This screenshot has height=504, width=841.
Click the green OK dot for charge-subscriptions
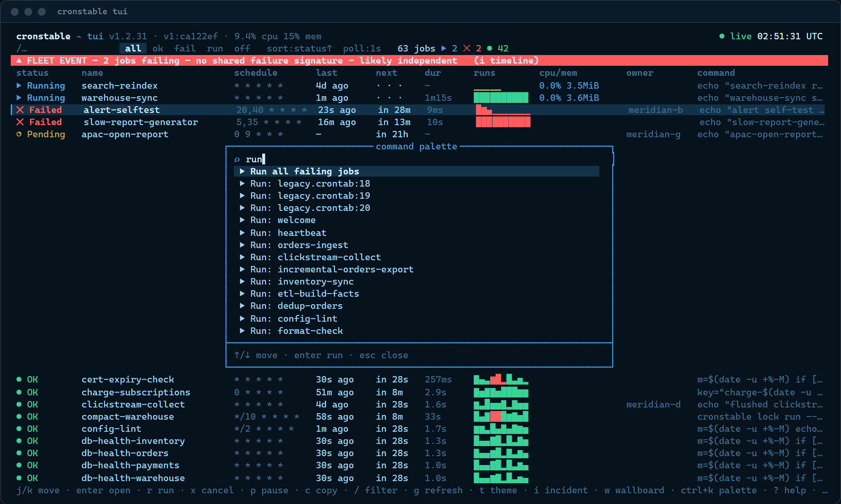[19, 392]
